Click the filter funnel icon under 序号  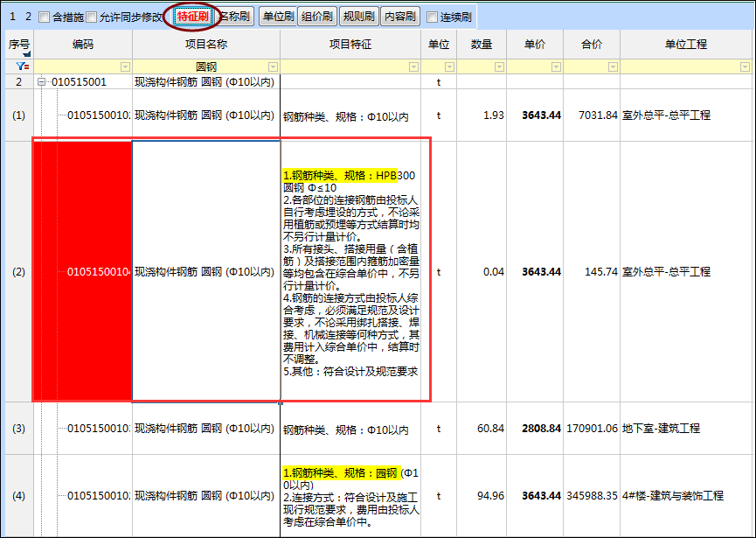pyautogui.click(x=18, y=66)
